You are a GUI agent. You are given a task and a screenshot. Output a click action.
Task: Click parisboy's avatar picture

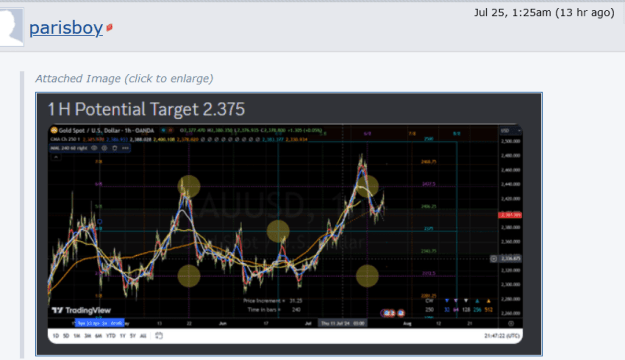pos(11,27)
